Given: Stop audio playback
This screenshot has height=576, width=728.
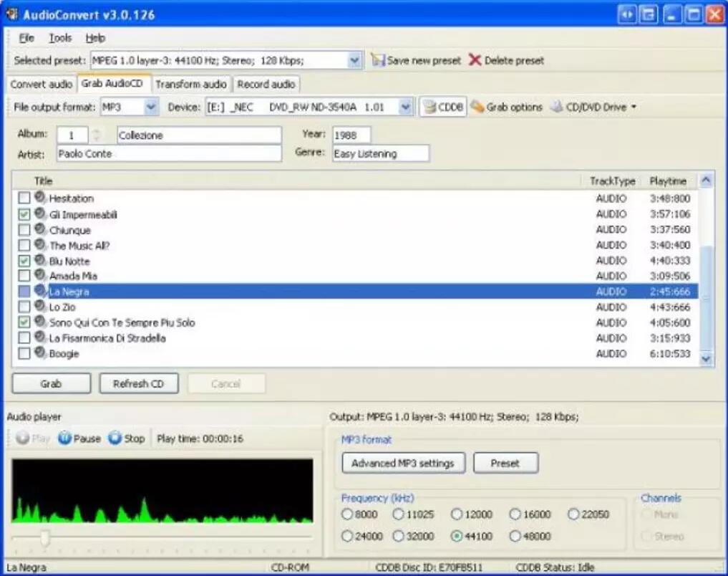Looking at the screenshot, I should coord(126,438).
